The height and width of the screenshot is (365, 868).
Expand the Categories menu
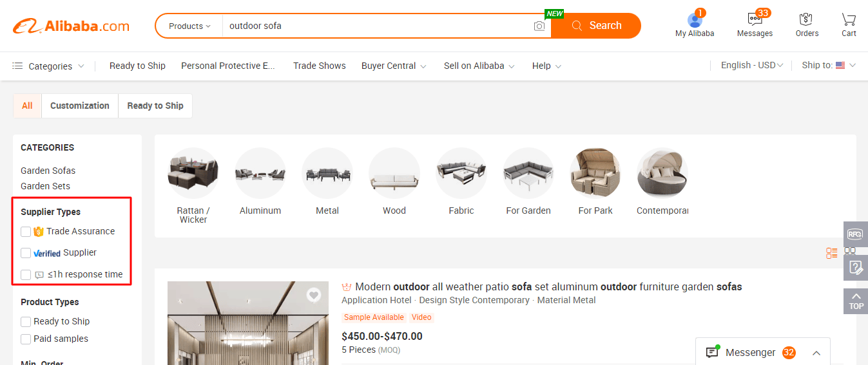pos(48,66)
